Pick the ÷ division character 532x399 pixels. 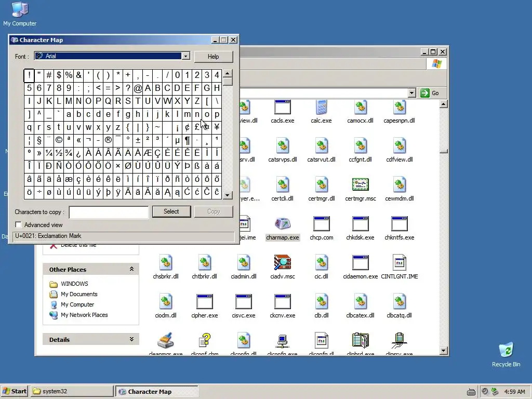click(39, 192)
